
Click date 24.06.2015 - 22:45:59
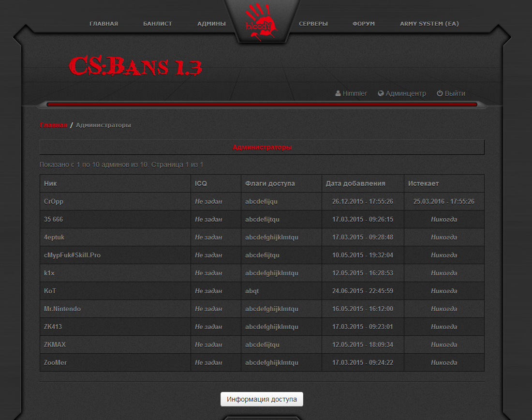click(x=363, y=291)
